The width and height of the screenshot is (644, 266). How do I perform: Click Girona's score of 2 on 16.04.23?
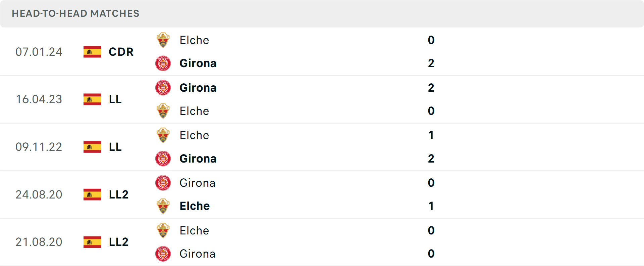(x=431, y=88)
